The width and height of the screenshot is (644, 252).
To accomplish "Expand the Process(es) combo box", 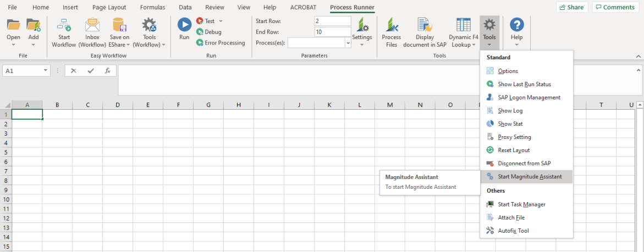I will 348,43.
